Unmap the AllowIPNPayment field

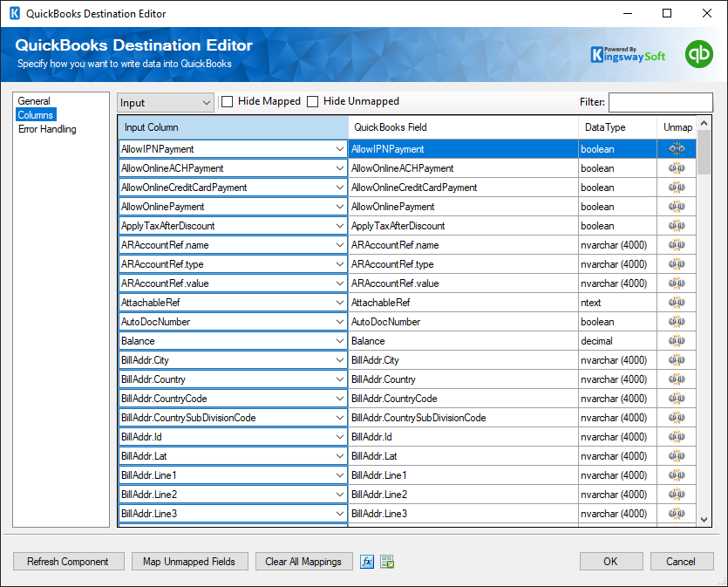click(x=677, y=148)
